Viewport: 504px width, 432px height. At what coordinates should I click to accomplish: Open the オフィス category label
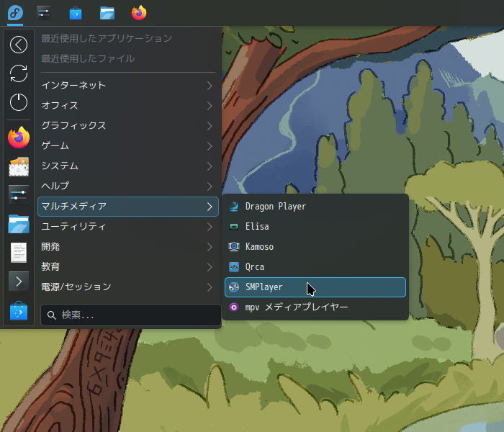pyautogui.click(x=60, y=106)
